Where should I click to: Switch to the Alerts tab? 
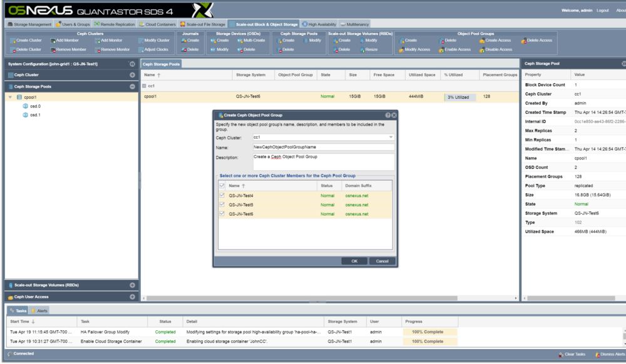click(39, 311)
